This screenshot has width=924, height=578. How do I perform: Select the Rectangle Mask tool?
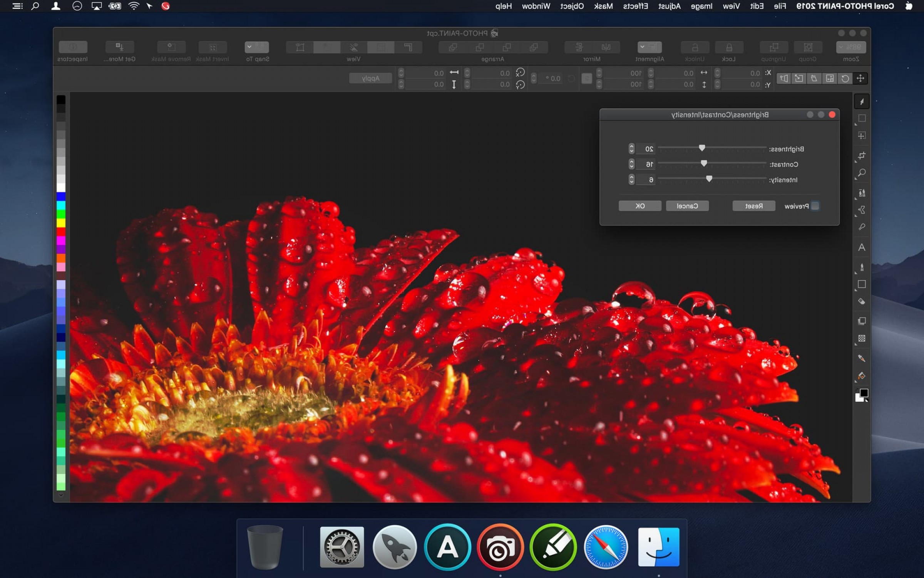(862, 118)
